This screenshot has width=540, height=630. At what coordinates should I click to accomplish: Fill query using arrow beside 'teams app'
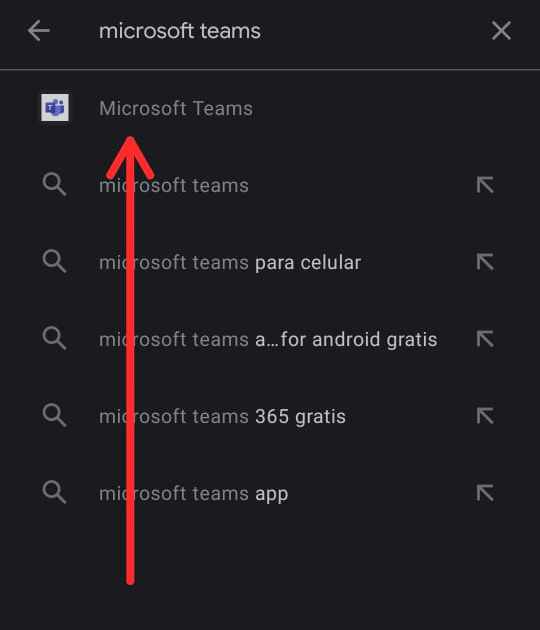coord(485,493)
